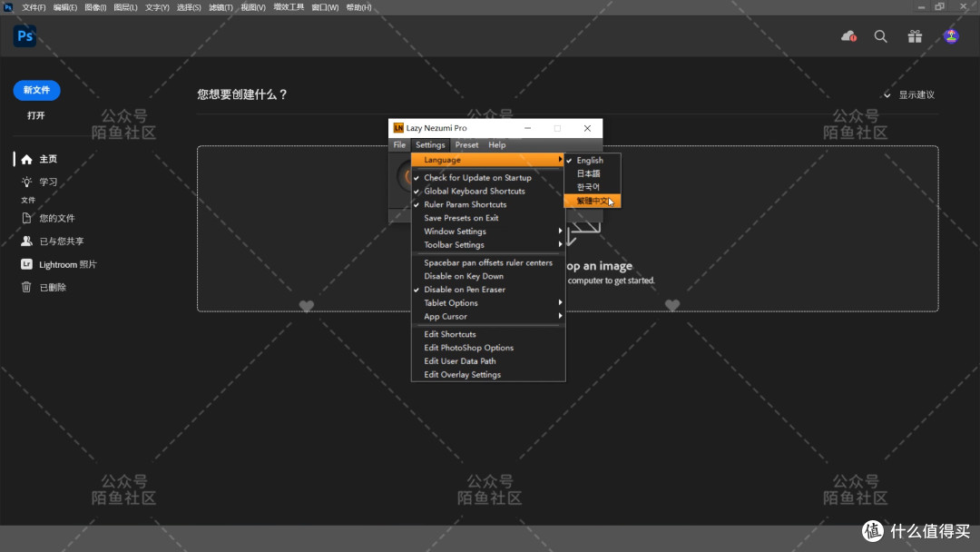Image resolution: width=980 pixels, height=552 pixels.
Task: Open the 窗口(W) Photoshop menu
Action: coord(325,7)
